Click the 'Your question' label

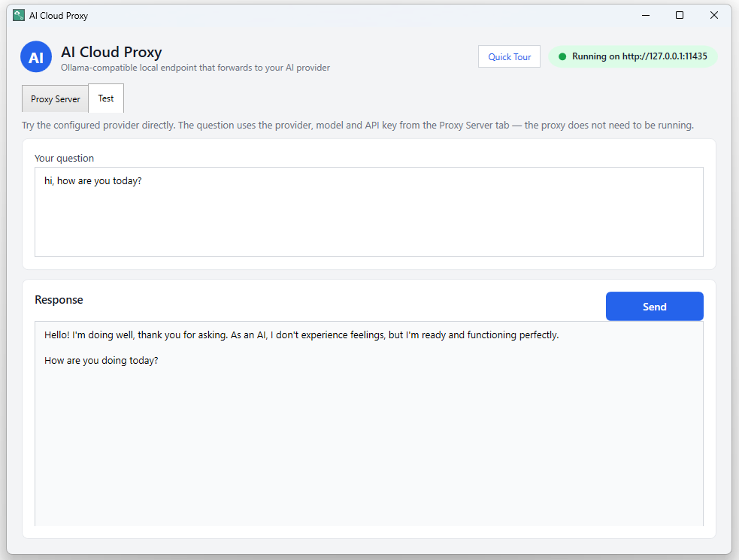64,159
